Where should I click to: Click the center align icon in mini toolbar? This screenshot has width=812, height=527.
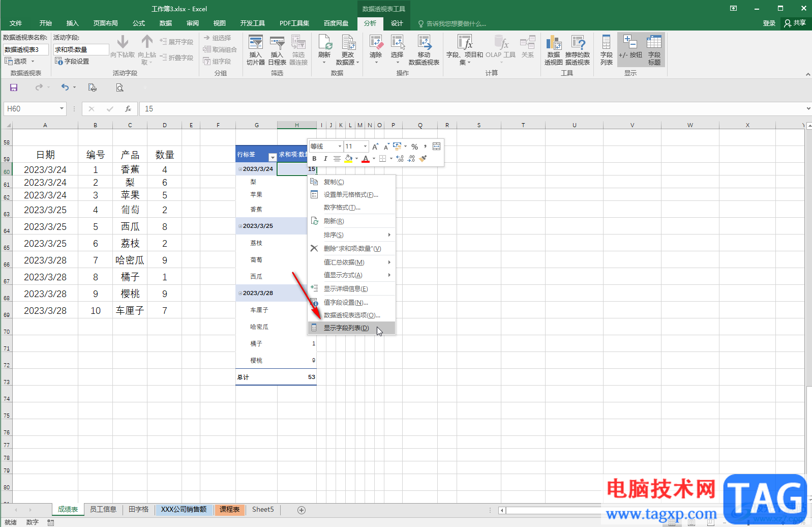337,159
